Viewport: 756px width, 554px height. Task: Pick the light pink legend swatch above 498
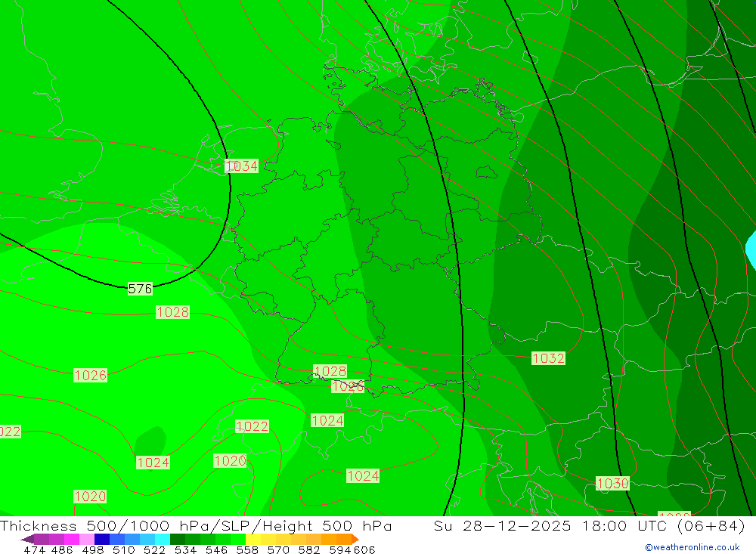point(87,539)
